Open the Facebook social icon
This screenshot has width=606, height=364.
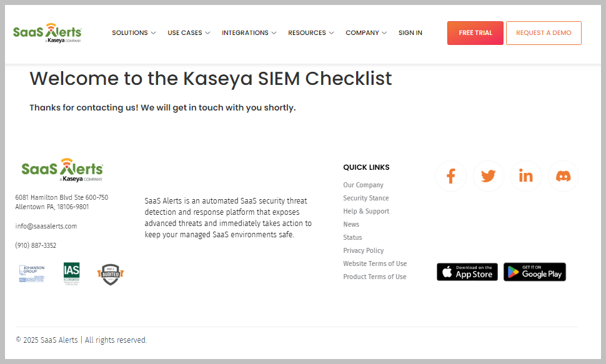(x=450, y=176)
